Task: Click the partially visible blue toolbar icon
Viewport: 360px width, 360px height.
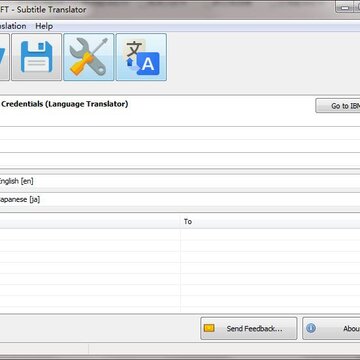Action: point(4,57)
